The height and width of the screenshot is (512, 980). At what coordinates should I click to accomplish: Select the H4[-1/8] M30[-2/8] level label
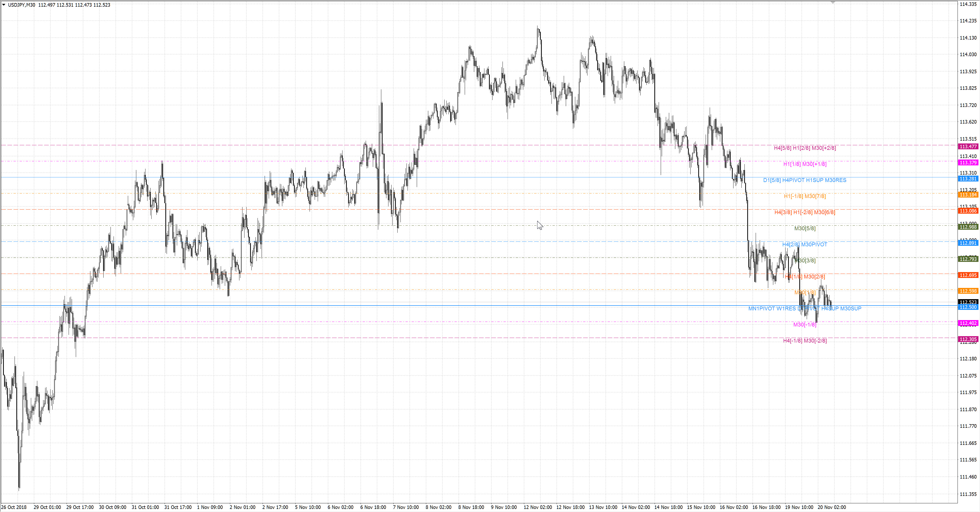(805, 341)
